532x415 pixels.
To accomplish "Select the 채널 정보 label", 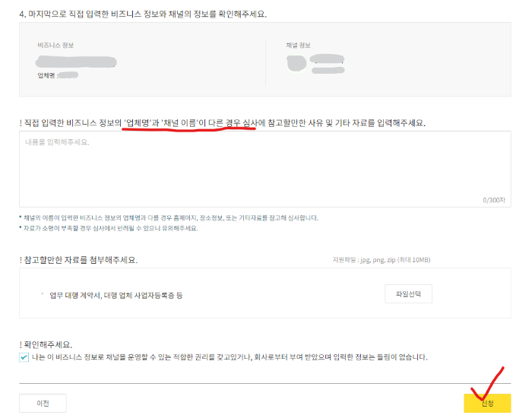I will [298, 45].
